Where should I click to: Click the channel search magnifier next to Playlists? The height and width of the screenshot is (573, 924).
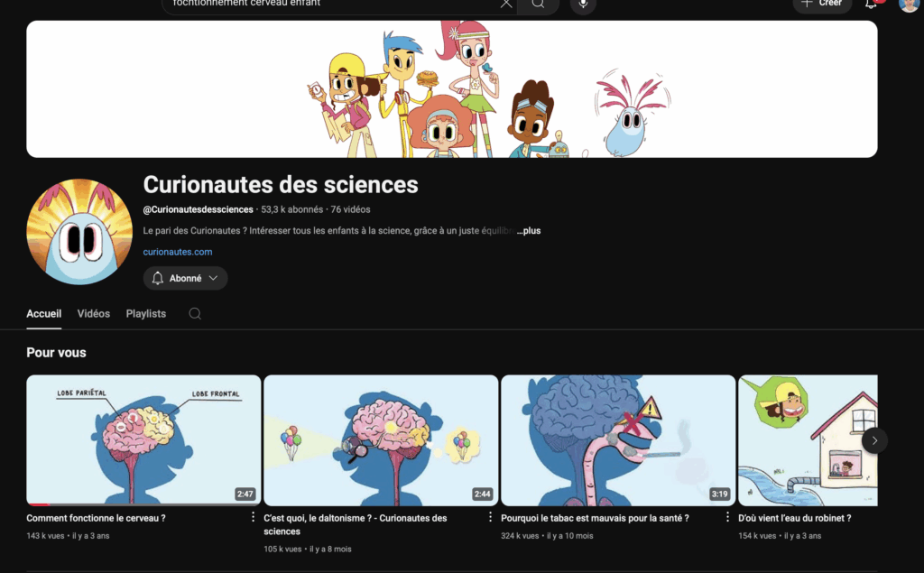tap(195, 314)
